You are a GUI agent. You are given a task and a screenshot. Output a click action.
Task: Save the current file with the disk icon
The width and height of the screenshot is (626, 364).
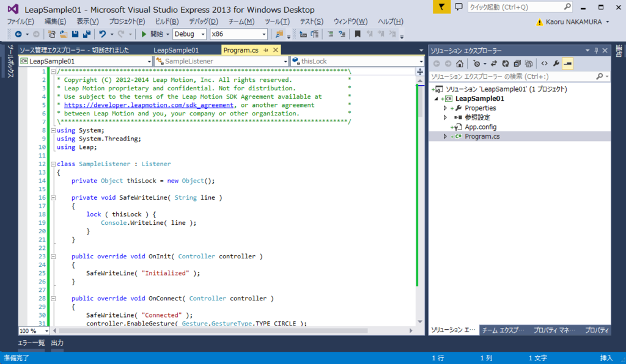pos(75,34)
